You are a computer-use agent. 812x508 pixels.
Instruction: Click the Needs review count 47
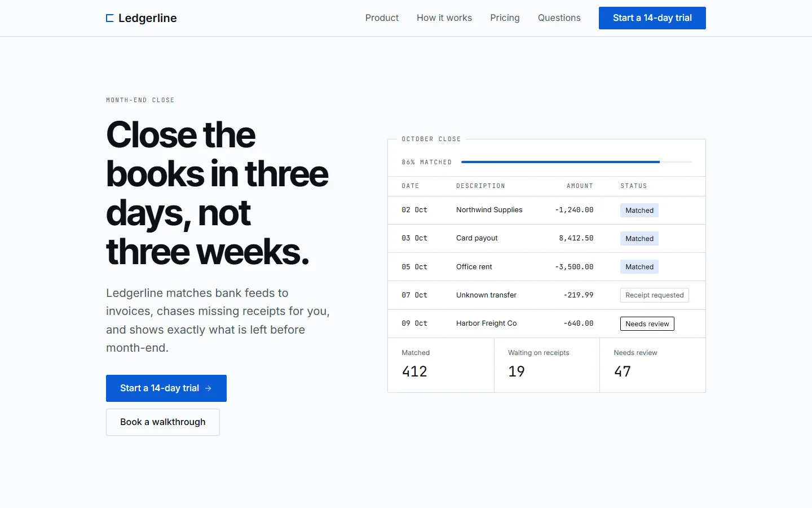pyautogui.click(x=623, y=371)
